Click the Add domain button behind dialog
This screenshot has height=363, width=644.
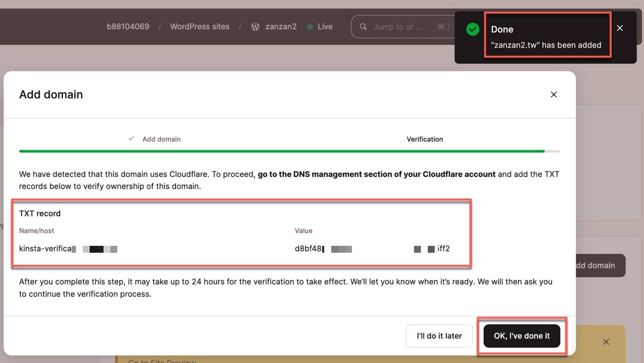coord(600,266)
